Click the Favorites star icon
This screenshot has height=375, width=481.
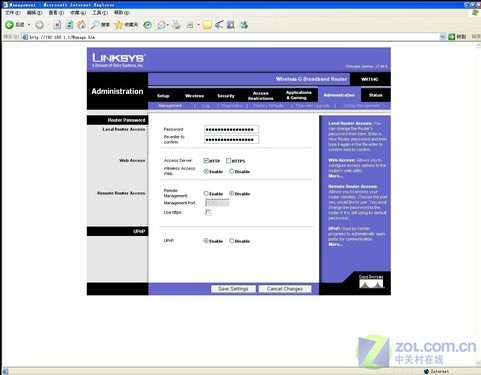click(x=119, y=25)
